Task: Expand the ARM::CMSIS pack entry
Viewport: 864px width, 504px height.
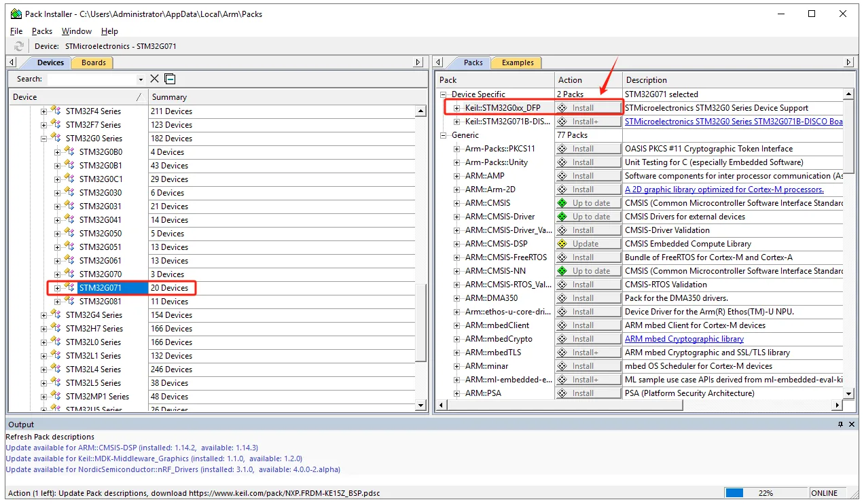Action: [x=457, y=203]
